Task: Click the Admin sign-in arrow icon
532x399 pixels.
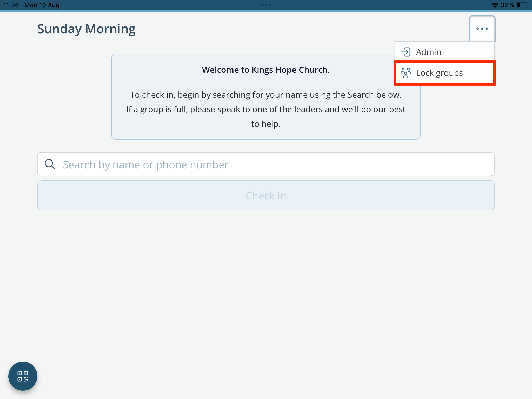Action: pos(405,52)
